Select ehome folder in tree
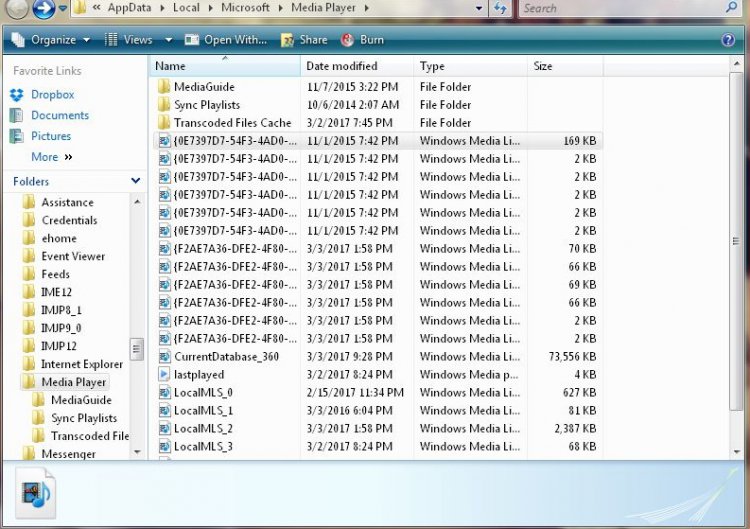 [x=59, y=238]
